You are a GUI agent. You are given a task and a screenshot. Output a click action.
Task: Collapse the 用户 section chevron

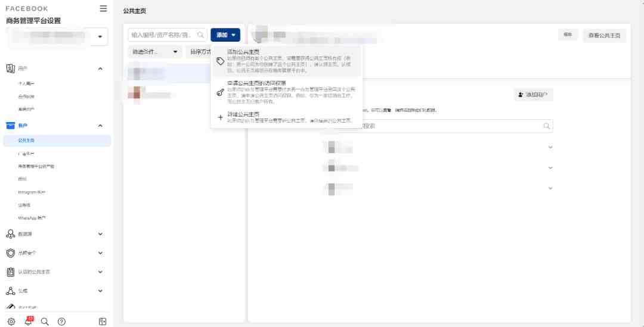pos(100,69)
